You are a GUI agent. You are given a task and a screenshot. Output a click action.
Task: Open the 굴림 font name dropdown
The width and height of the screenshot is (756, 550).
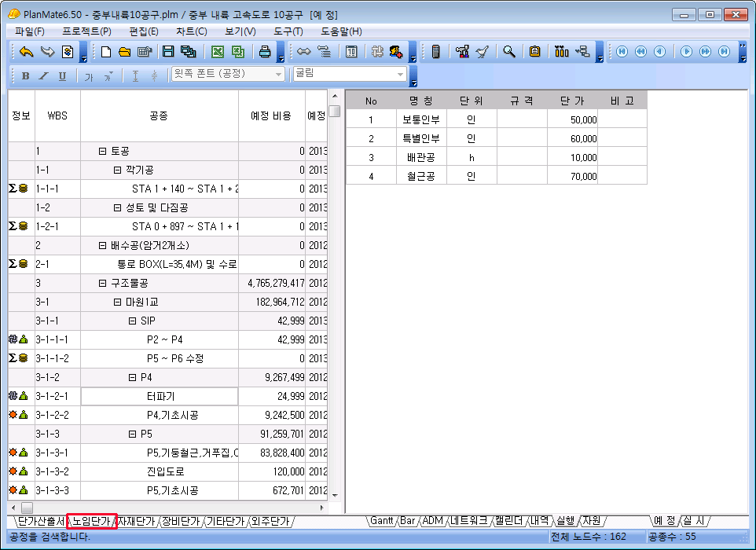(x=401, y=75)
